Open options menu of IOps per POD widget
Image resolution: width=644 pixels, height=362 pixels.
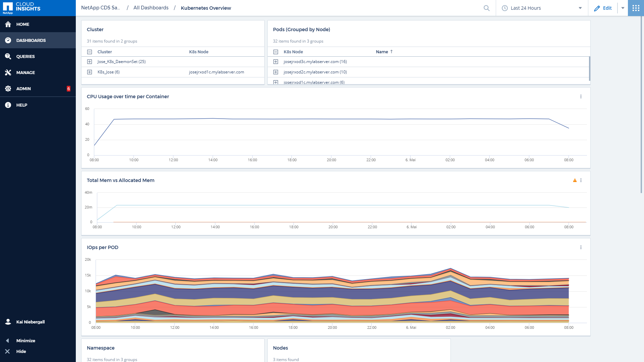pyautogui.click(x=581, y=247)
